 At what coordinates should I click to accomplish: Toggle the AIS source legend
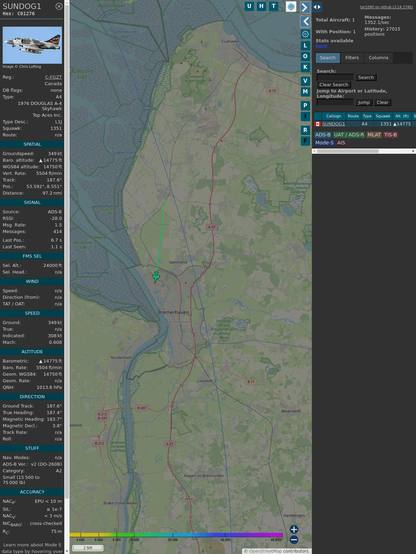pos(341,143)
